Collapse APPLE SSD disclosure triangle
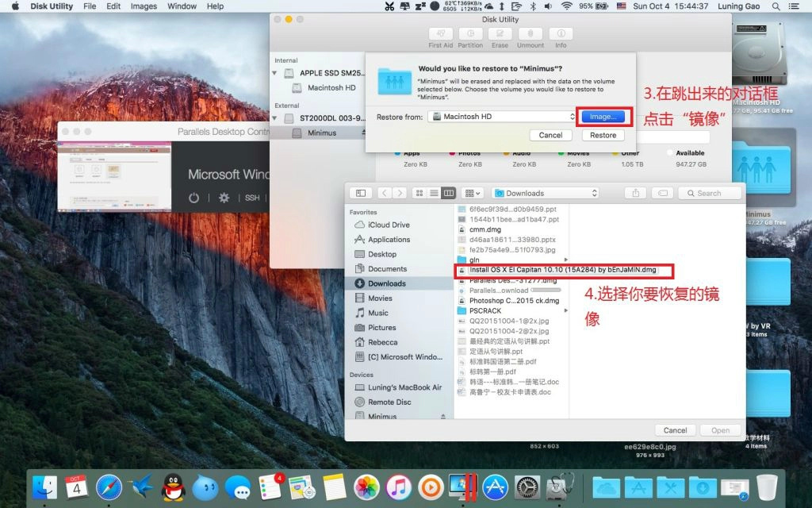The width and height of the screenshot is (812, 508). pos(275,73)
